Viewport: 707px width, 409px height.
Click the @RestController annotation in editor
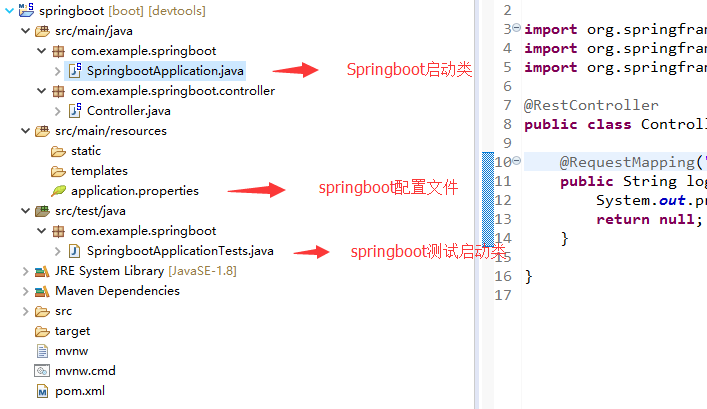591,105
